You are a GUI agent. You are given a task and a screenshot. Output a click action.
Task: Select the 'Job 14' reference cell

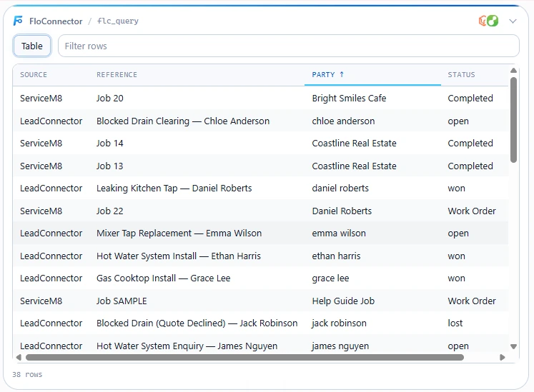point(109,144)
